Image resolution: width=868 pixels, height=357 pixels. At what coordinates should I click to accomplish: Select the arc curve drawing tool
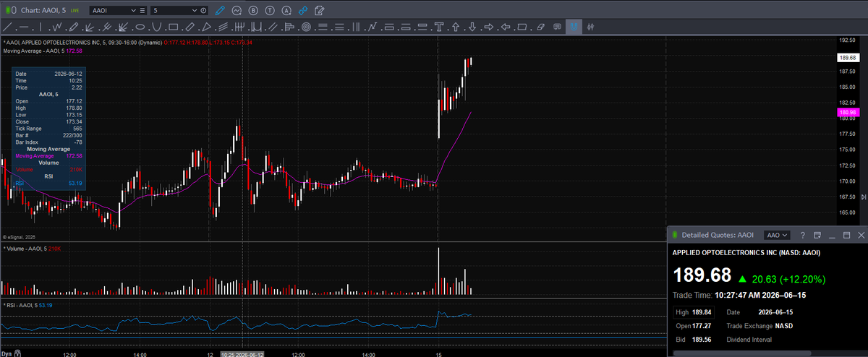tap(156, 27)
